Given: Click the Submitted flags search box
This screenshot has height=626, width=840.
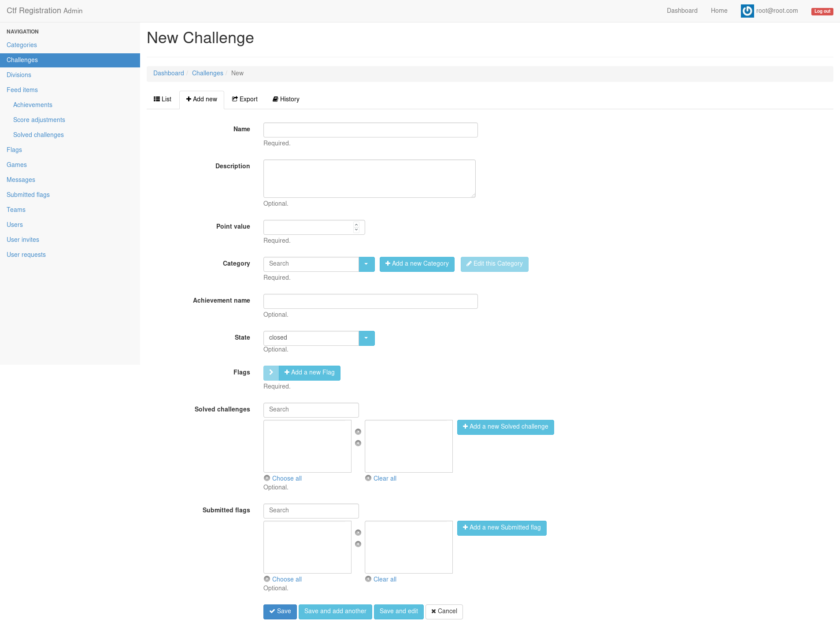Looking at the screenshot, I should pos(311,511).
